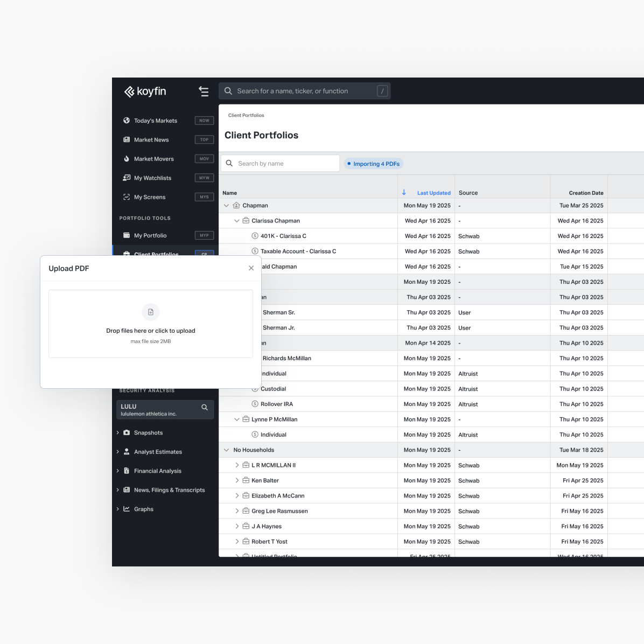Click the Koyfin logo
The height and width of the screenshot is (644, 644).
pos(145,92)
